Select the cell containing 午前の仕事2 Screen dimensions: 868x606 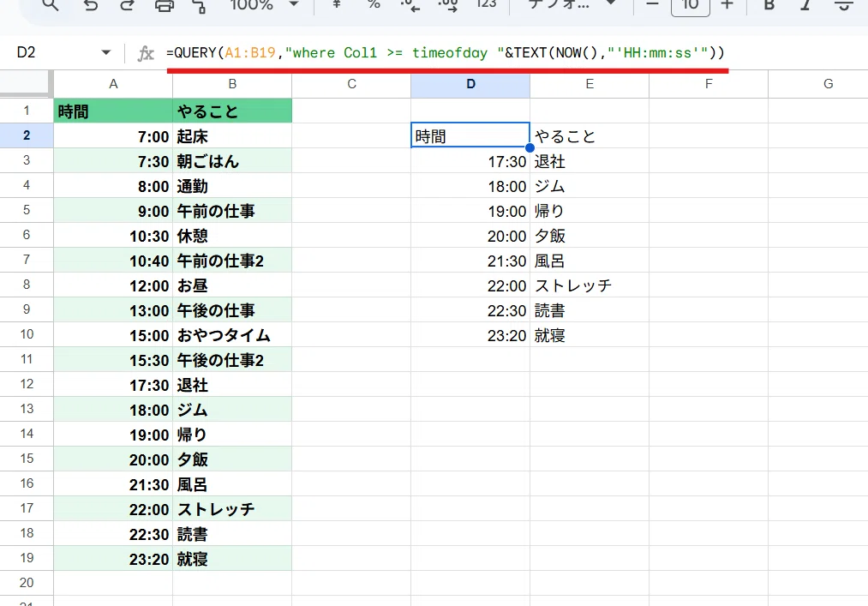pyautogui.click(x=232, y=260)
